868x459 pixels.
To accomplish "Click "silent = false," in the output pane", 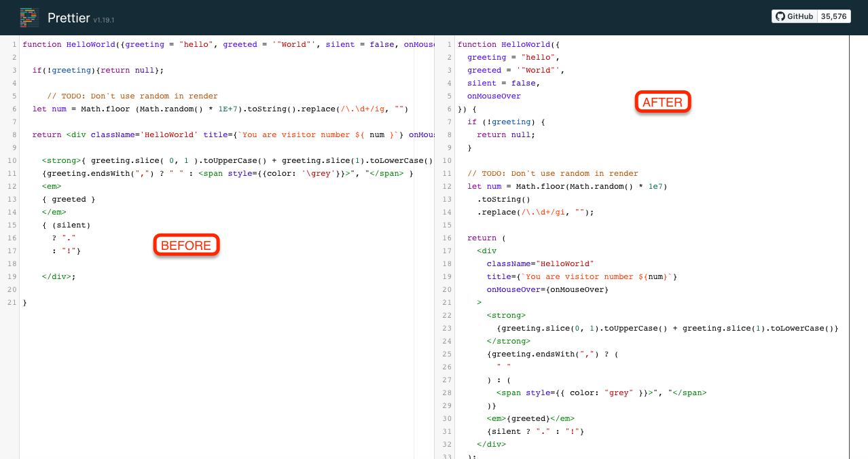I will click(503, 83).
